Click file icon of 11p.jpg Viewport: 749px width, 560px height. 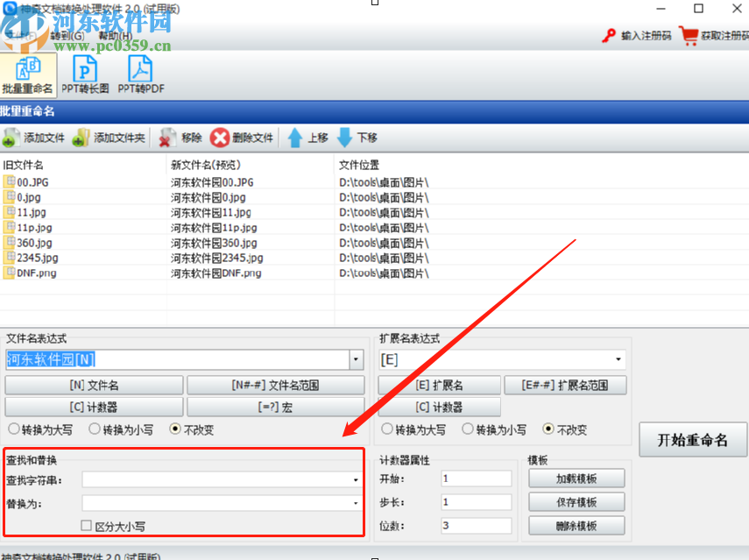click(x=9, y=227)
